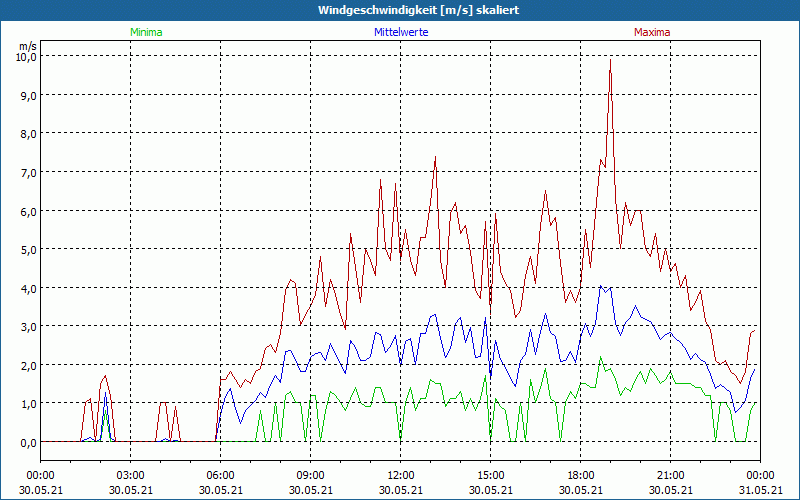The image size is (800, 500).
Task: Click the 06:00 time axis label
Action: point(220,476)
